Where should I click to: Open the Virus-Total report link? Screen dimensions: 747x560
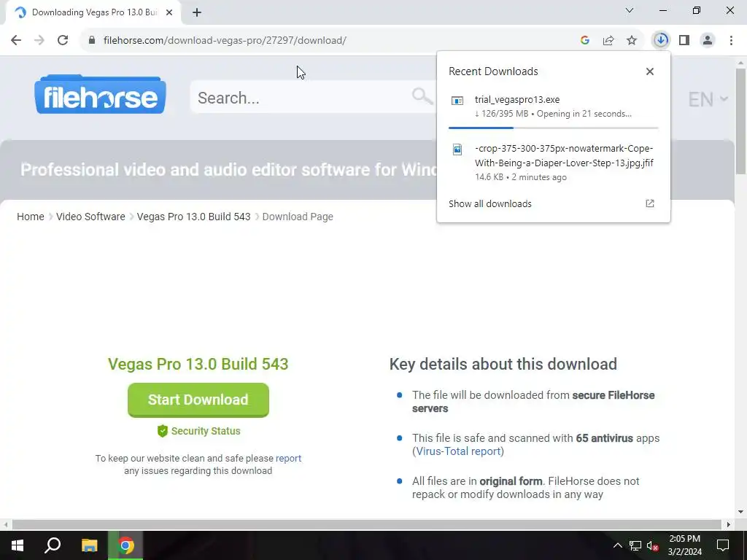[458, 451]
